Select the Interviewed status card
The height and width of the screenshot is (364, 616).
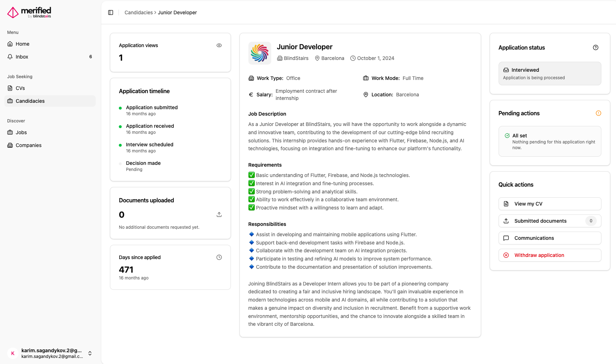tap(550, 74)
